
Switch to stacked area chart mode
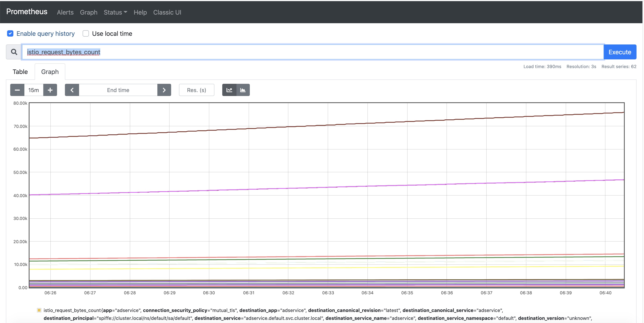click(243, 90)
